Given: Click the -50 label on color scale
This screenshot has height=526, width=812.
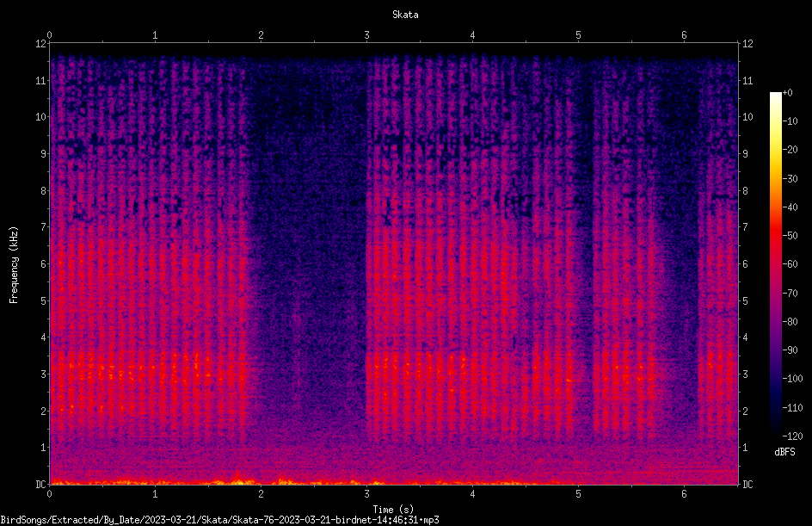Looking at the screenshot, I should click(790, 235).
